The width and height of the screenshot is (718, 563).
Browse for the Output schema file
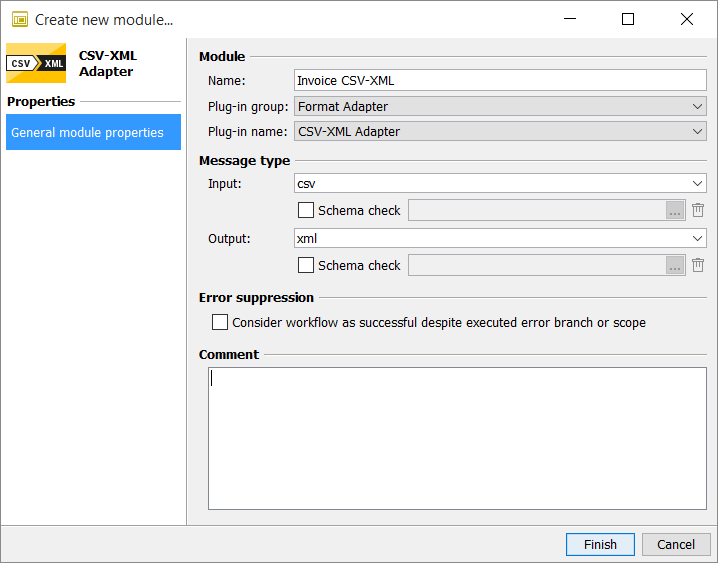(x=676, y=265)
